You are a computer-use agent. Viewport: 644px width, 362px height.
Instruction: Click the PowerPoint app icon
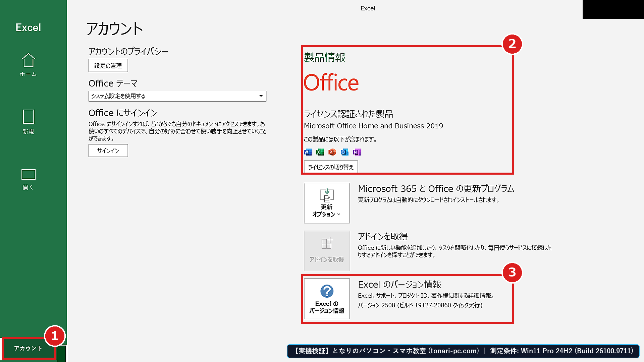(332, 152)
